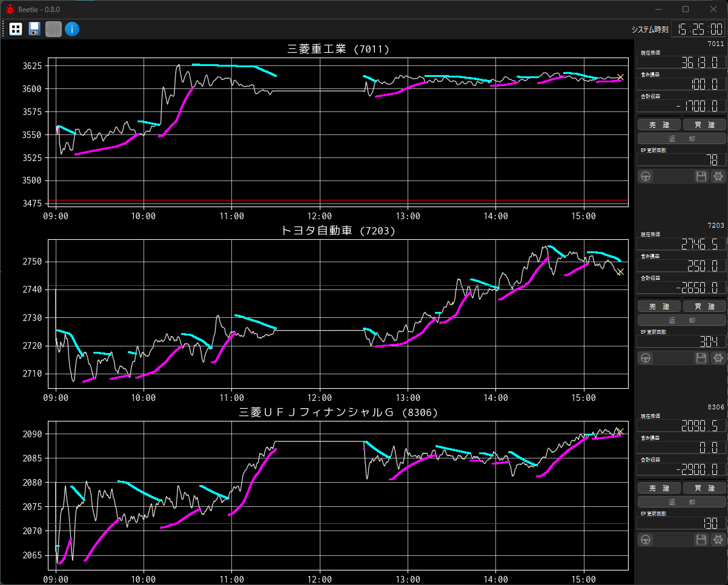Image resolution: width=728 pixels, height=585 pixels.
Task: Click the システム時刻 label
Action: click(649, 29)
